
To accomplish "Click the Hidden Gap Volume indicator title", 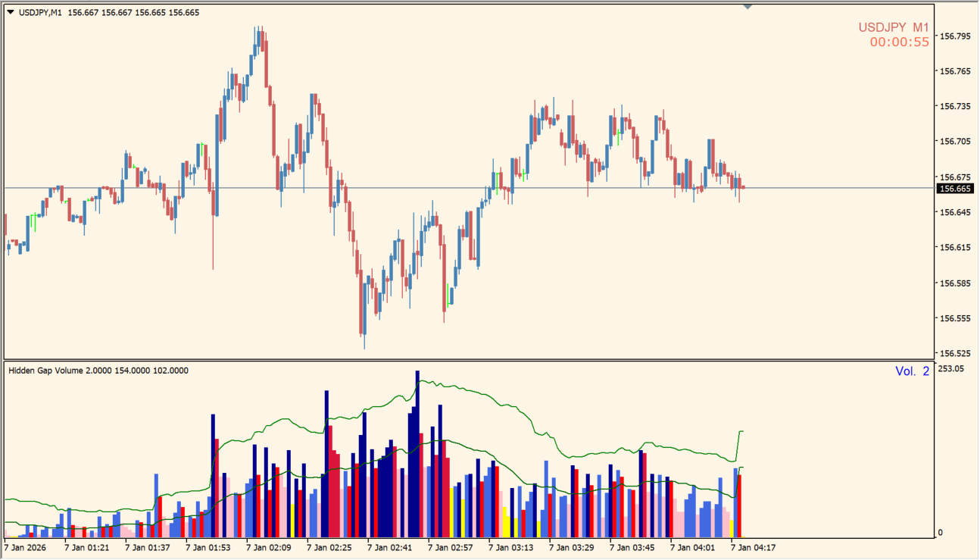I will [x=98, y=371].
